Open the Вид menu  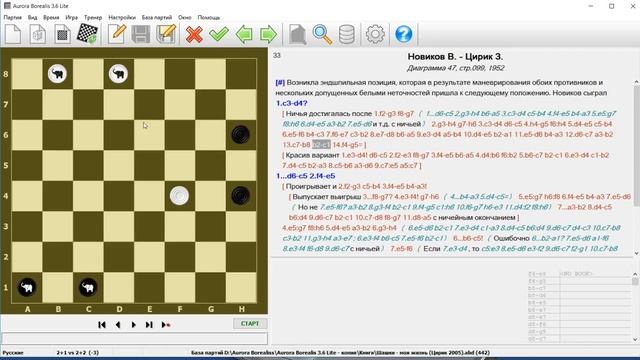point(32,18)
